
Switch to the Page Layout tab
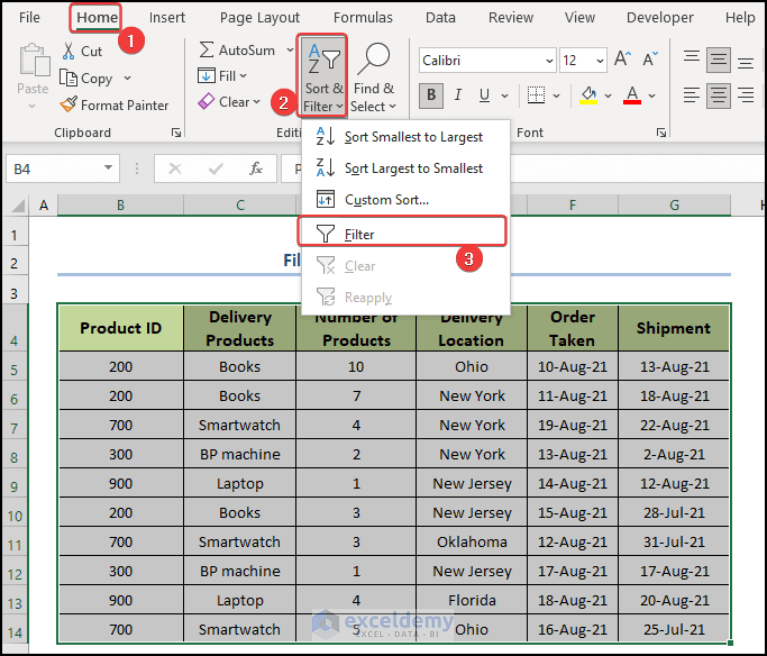pyautogui.click(x=259, y=18)
